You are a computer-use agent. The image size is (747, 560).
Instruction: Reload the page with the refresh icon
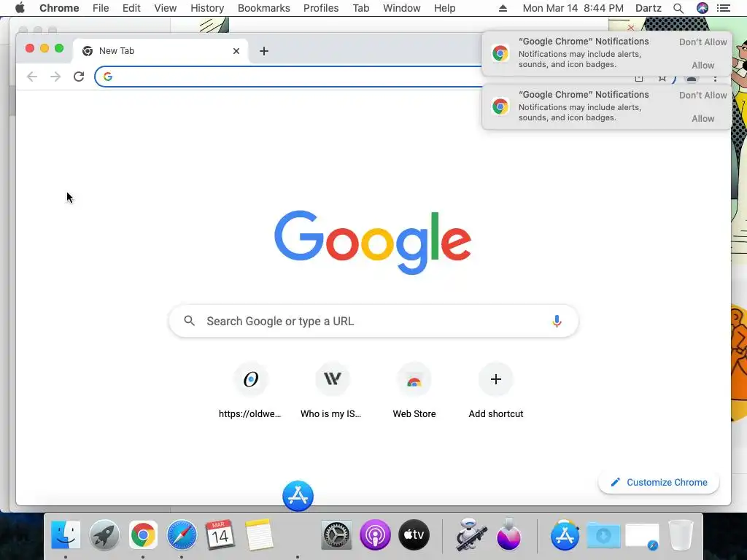[x=79, y=76]
